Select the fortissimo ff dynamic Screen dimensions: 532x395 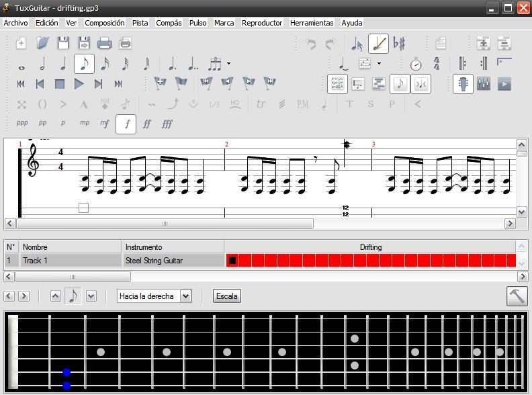point(146,124)
